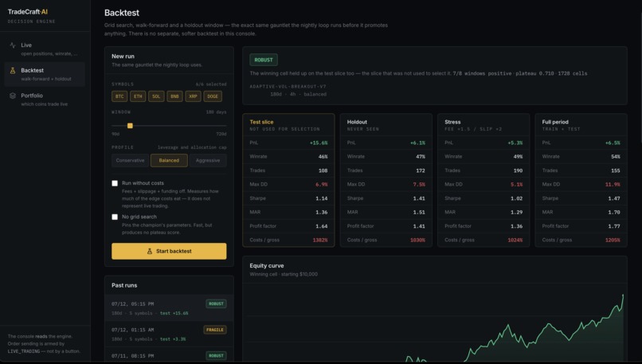The width and height of the screenshot is (642, 364).
Task: Click the Equity curve heading
Action: point(267,266)
